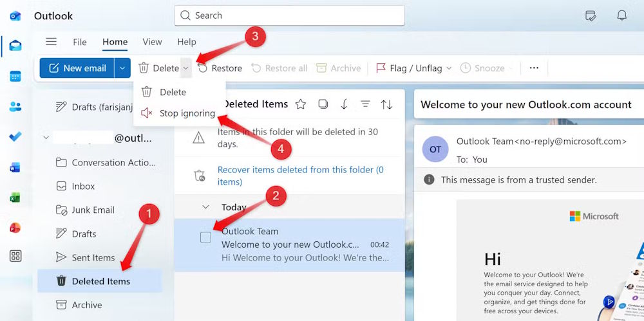The width and height of the screenshot is (644, 321).
Task: Click the recover items trash icon
Action: coord(199,176)
